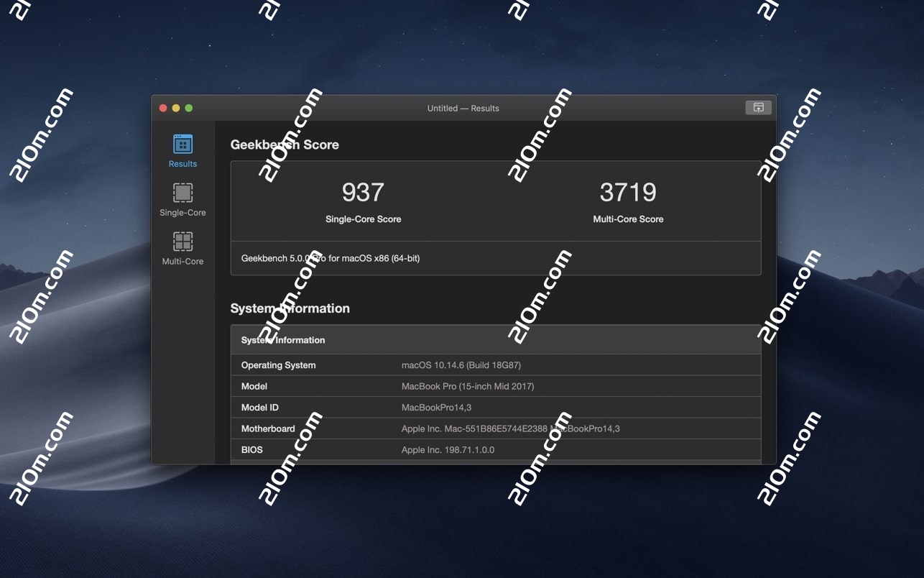The height and width of the screenshot is (578, 924).
Task: Click the Geekbench Score heading
Action: pyautogui.click(x=285, y=144)
